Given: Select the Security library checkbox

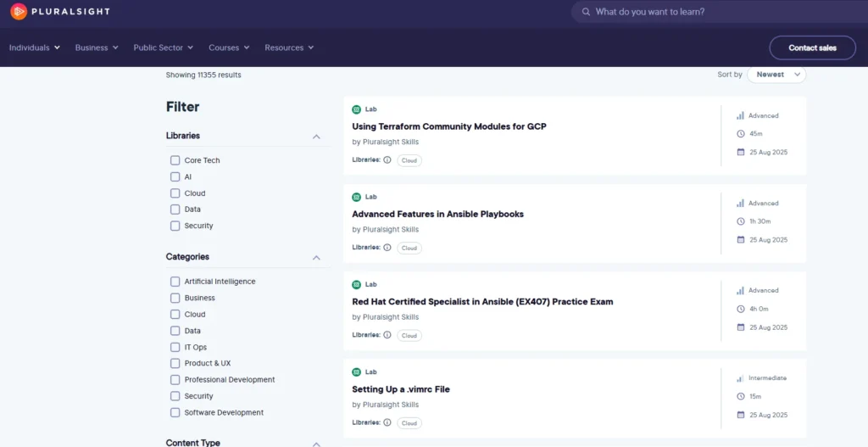Looking at the screenshot, I should point(175,226).
